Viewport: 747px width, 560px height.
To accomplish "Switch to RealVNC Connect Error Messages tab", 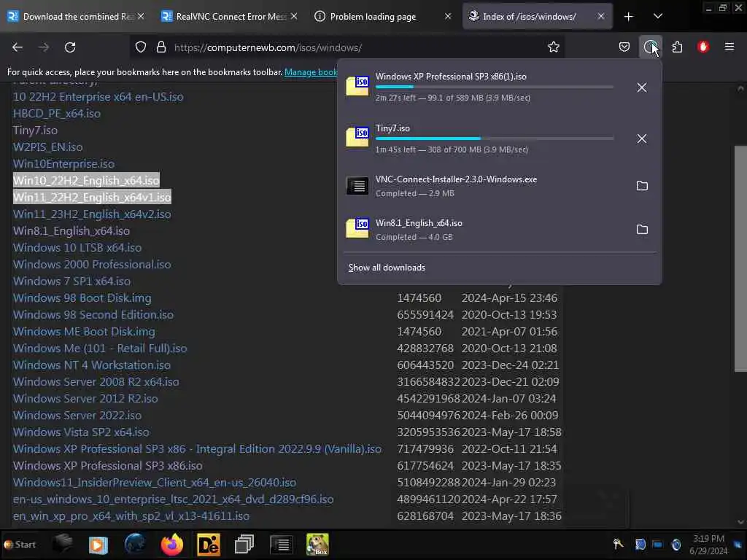I will 230,17.
